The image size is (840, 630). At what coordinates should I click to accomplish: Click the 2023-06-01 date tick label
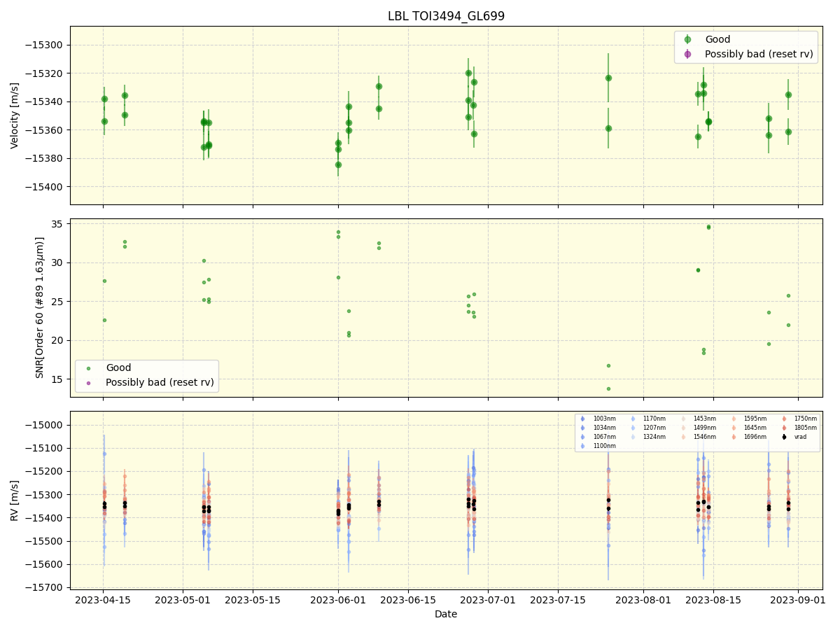click(338, 600)
